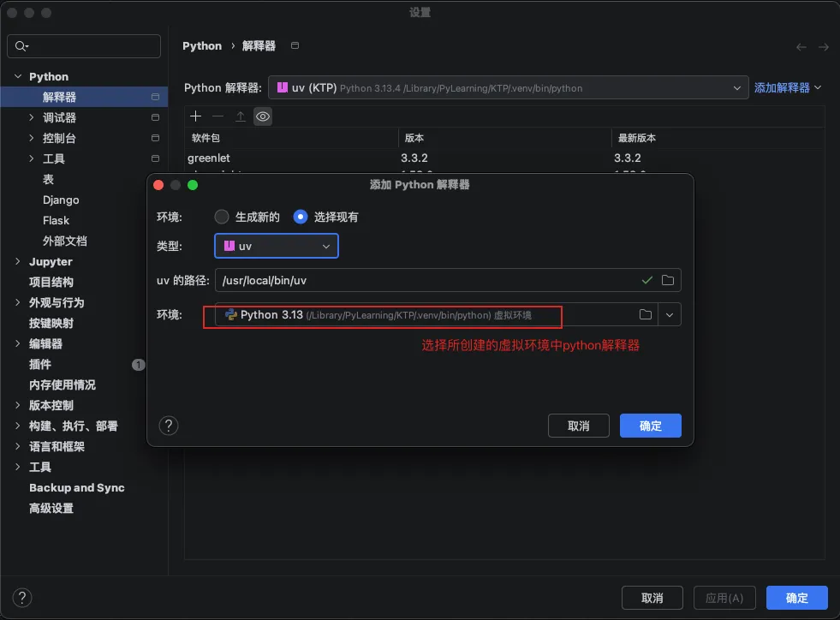Click the uninstall package minus icon
Screen dimensions: 840x620
[218, 116]
